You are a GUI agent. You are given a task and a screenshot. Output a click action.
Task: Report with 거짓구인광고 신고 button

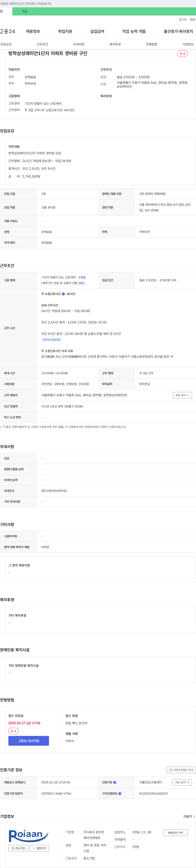pos(181,770)
